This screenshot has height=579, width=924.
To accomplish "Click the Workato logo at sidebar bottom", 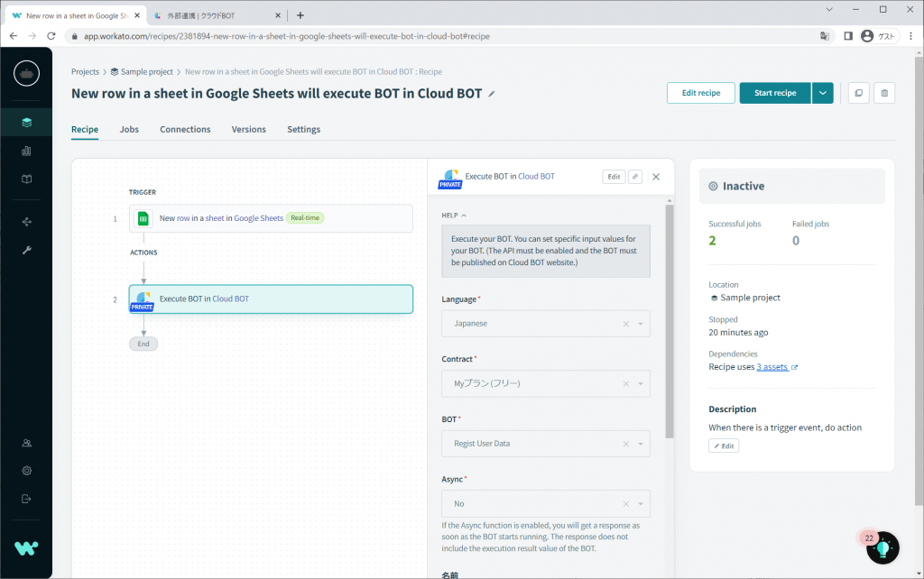I will coord(26,548).
